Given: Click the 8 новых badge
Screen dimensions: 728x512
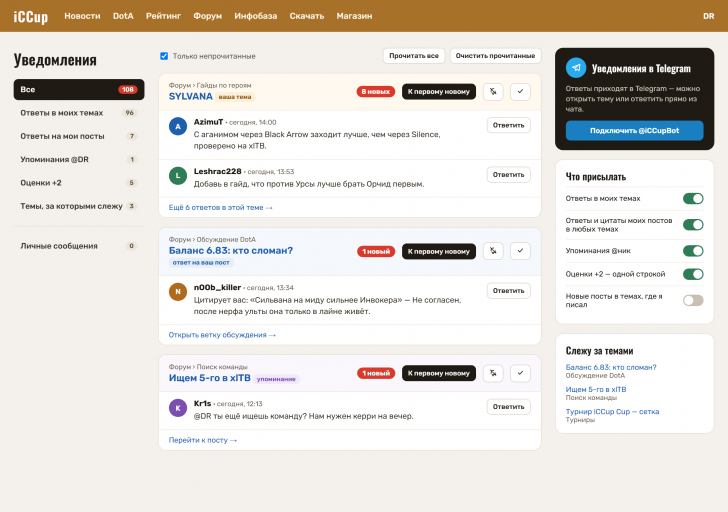Looking at the screenshot, I should tap(376, 91).
